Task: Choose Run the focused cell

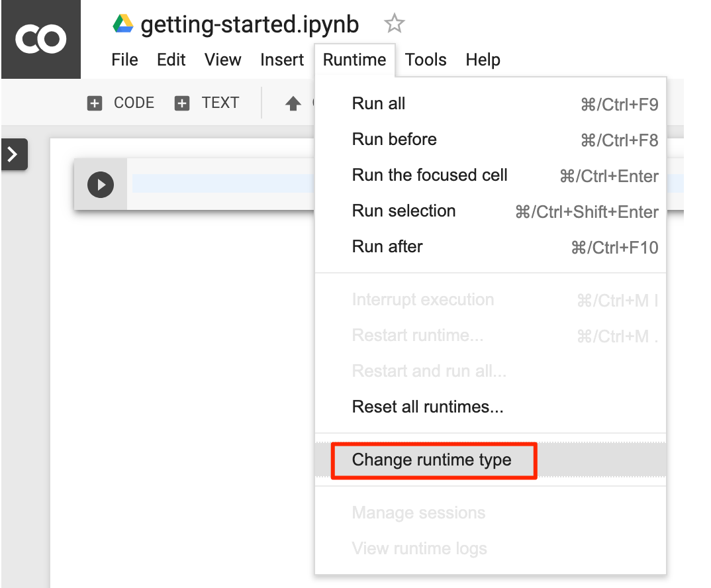Action: (430, 175)
